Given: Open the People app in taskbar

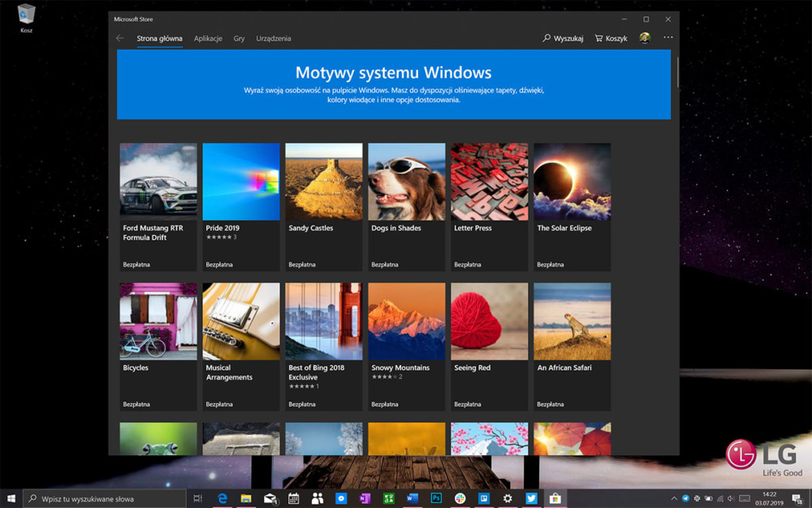Looking at the screenshot, I should coord(317,499).
